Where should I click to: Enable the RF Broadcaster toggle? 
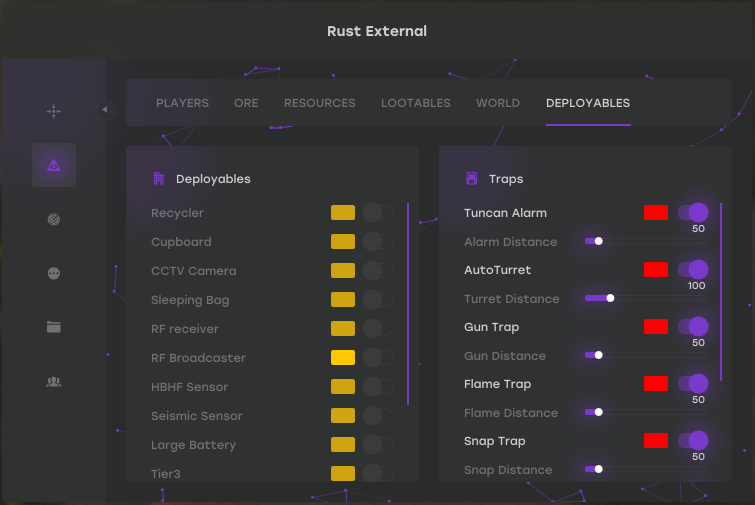coord(378,357)
